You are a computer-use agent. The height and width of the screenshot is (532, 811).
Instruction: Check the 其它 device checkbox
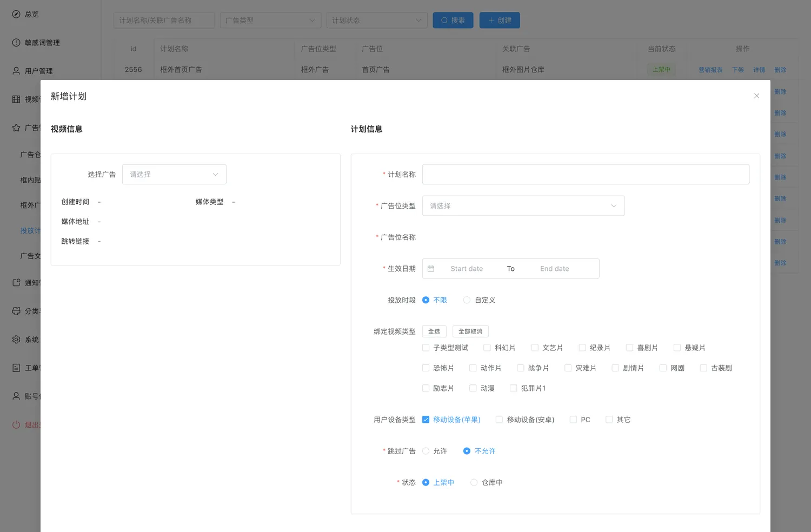pyautogui.click(x=609, y=420)
